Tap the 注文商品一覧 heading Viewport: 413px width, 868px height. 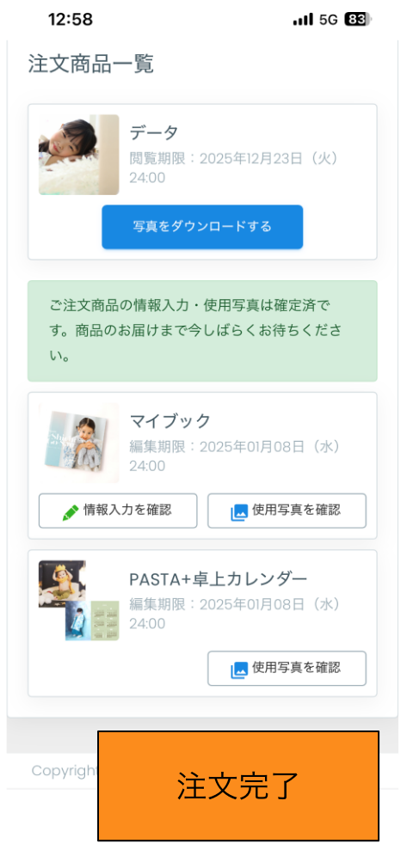(91, 64)
